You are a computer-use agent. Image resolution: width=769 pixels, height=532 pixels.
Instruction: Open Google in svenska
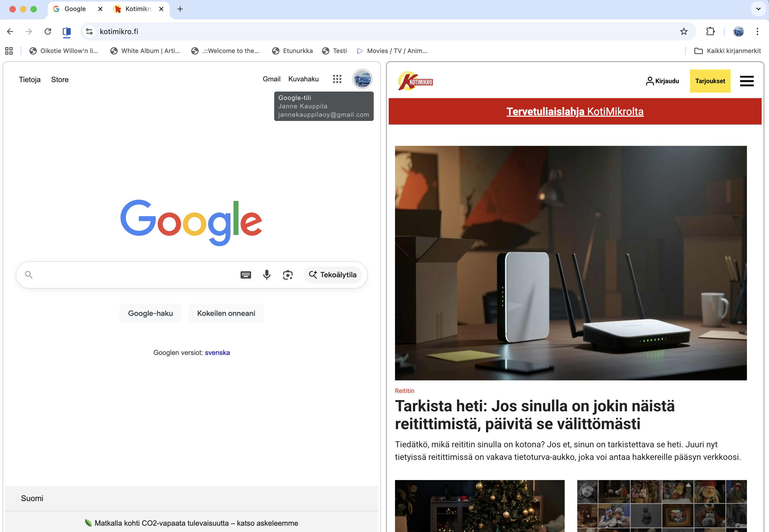tap(217, 352)
